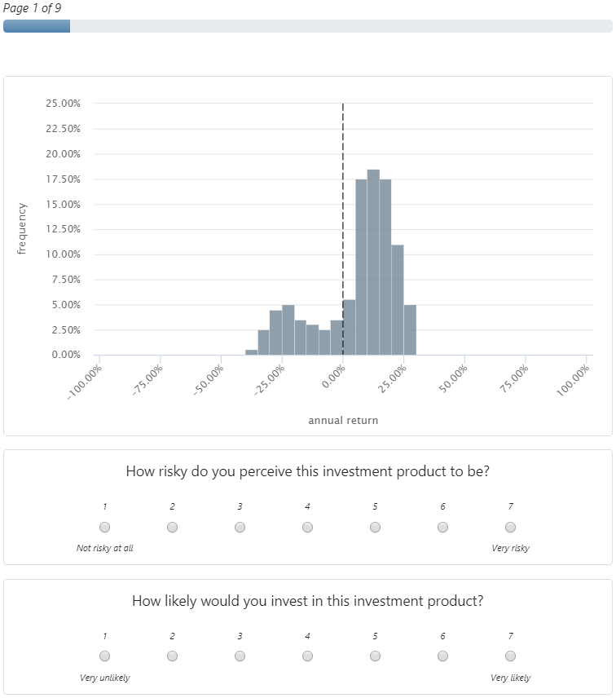Click the rightmost histogram bar
The width and height of the screenshot is (616, 698).
pyautogui.click(x=410, y=330)
